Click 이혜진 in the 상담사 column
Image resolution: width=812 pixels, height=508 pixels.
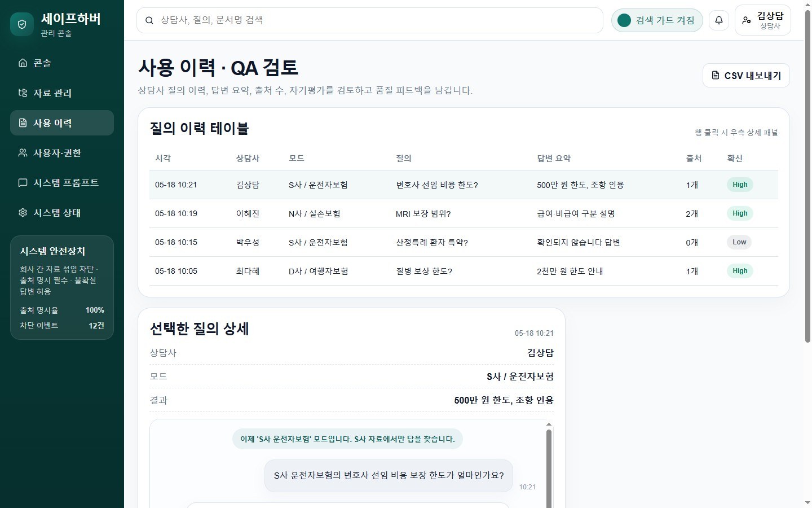point(248,213)
